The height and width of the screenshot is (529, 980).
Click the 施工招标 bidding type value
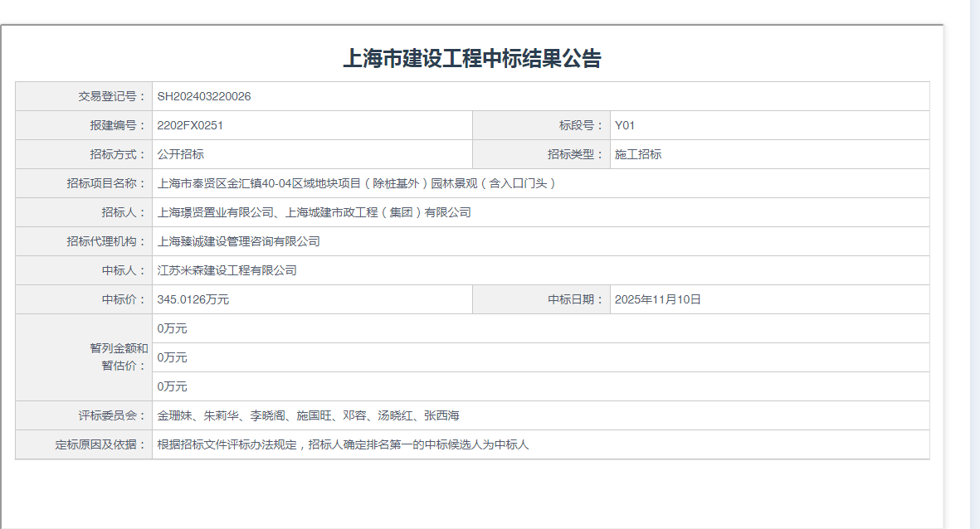(x=638, y=154)
